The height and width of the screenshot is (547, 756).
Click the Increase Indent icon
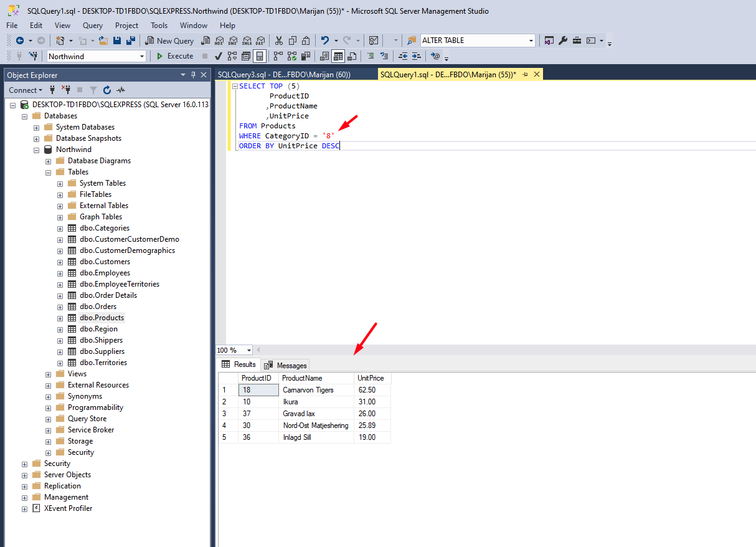pyautogui.click(x=416, y=56)
